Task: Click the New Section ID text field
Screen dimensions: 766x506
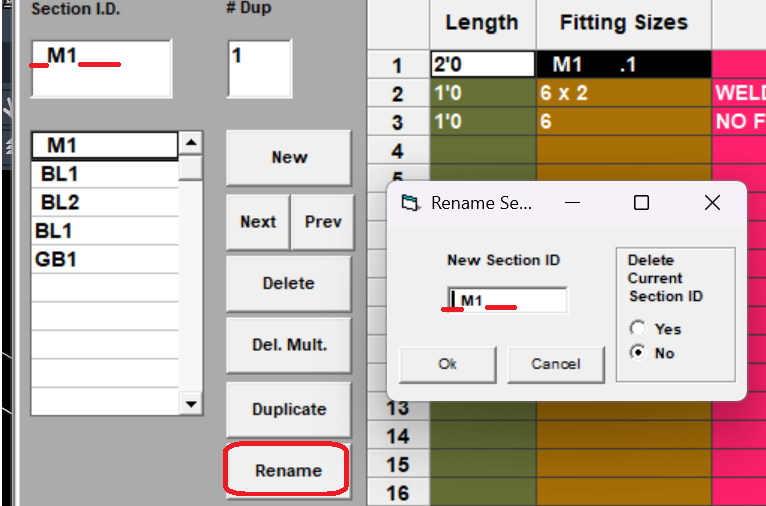Action: coord(507,300)
